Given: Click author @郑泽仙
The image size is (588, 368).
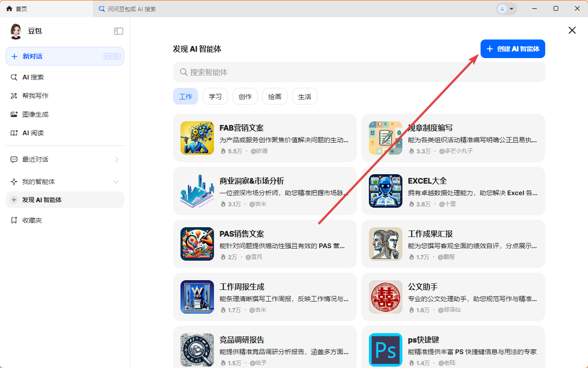Looking at the screenshot, I should [449, 310].
